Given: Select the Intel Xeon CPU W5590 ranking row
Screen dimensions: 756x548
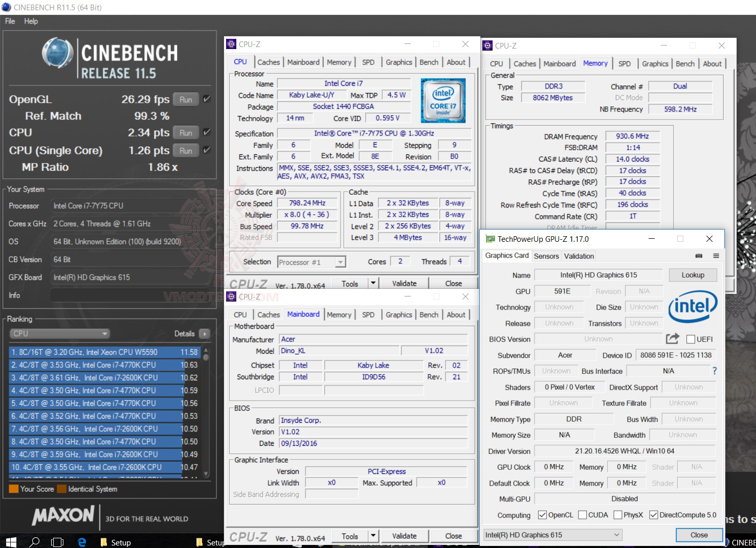Looking at the screenshot, I should (x=104, y=352).
